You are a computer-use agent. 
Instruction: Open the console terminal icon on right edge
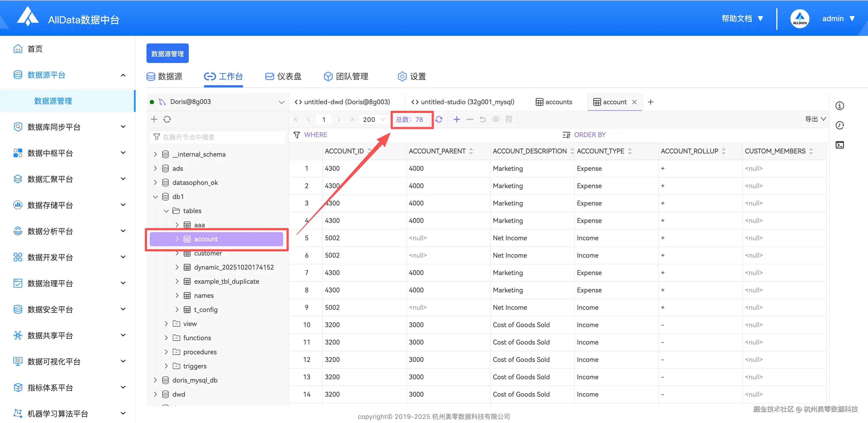(839, 145)
